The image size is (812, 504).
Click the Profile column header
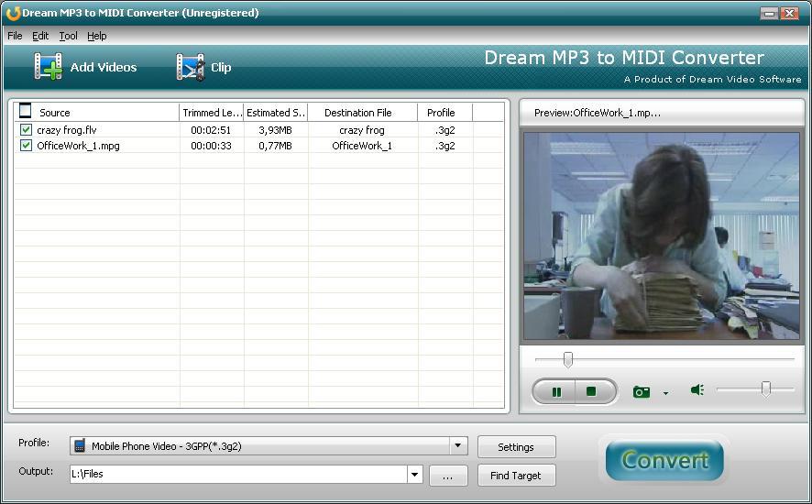coord(444,113)
